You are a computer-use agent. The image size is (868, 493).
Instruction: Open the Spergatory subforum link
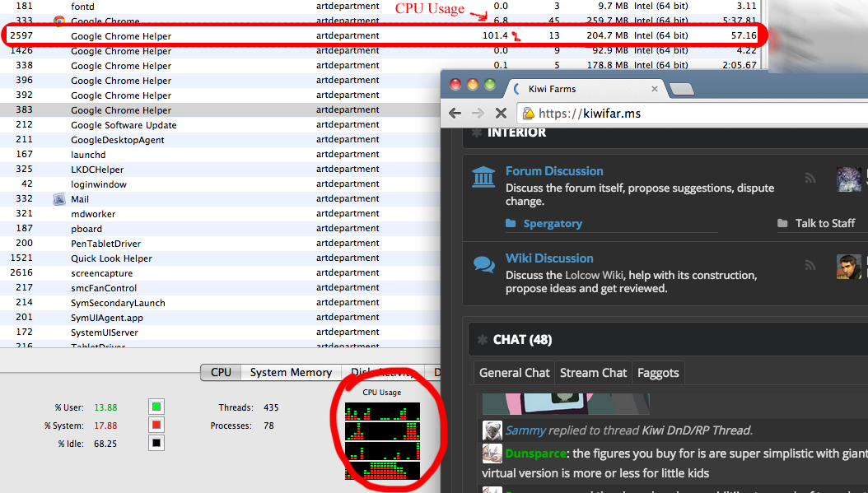(x=553, y=224)
